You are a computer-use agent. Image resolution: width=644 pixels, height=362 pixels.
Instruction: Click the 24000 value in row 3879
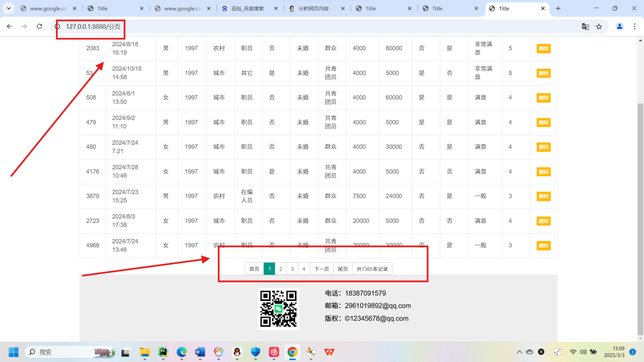(394, 196)
